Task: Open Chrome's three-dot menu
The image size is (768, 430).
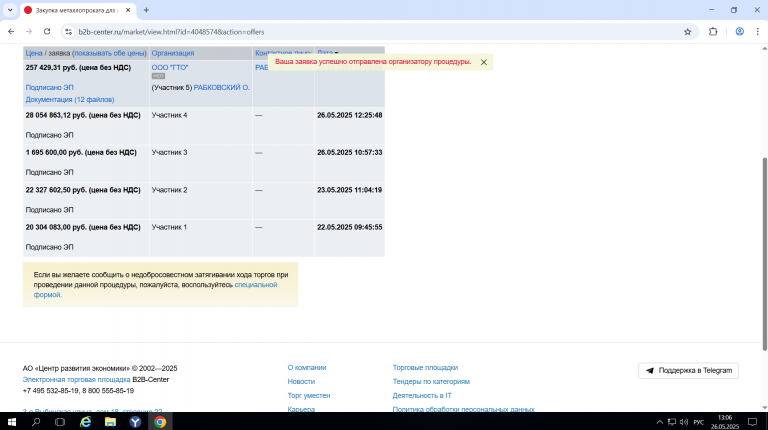Action: tap(757, 32)
